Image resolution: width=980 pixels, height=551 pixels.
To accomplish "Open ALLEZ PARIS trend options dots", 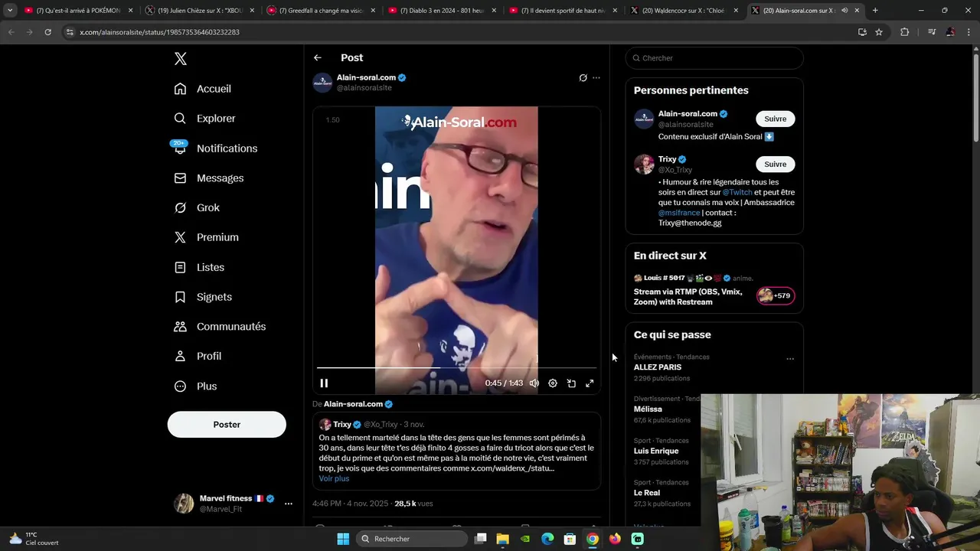I will pyautogui.click(x=790, y=358).
